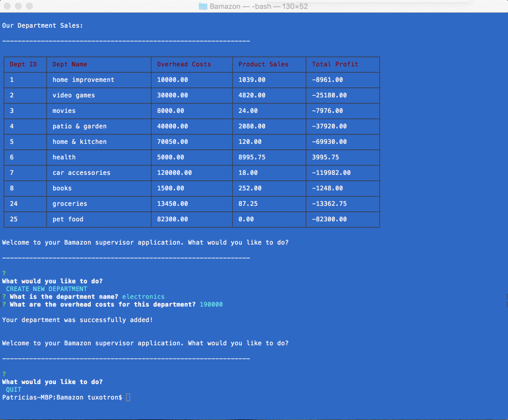Viewport: 508px width, 420px height.
Task: Click the 'Overhead Costs' column header
Action: pos(184,64)
